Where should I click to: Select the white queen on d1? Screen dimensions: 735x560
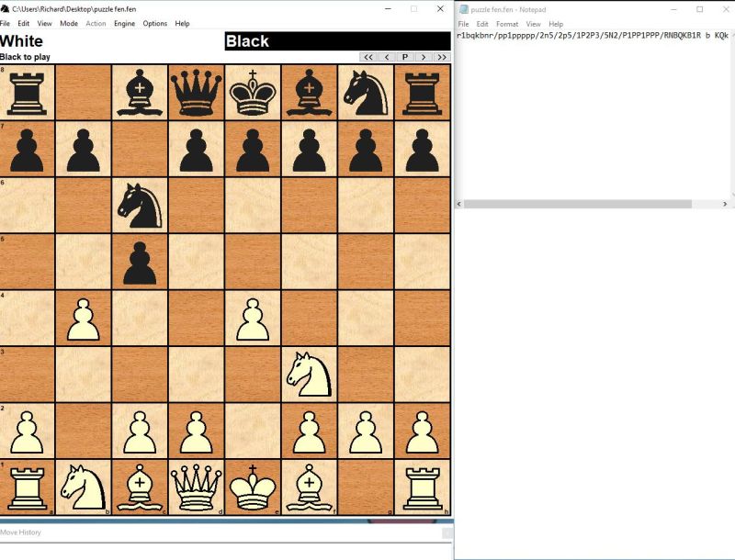click(196, 485)
